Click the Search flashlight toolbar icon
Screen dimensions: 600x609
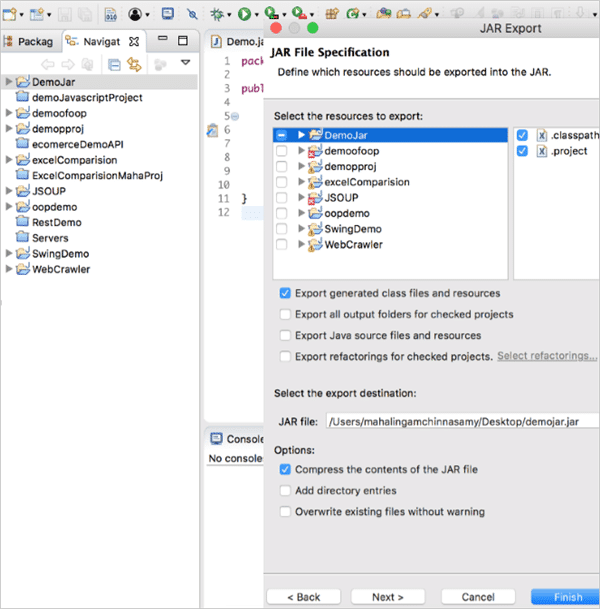click(x=425, y=14)
